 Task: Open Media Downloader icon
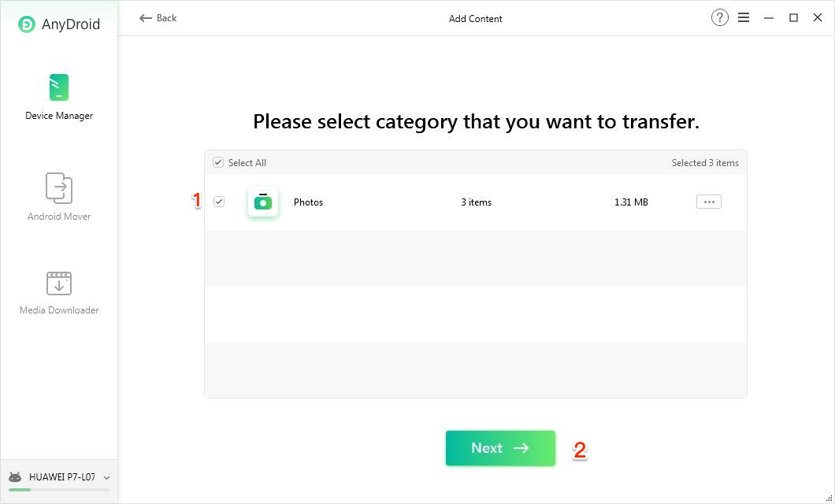coord(59,283)
